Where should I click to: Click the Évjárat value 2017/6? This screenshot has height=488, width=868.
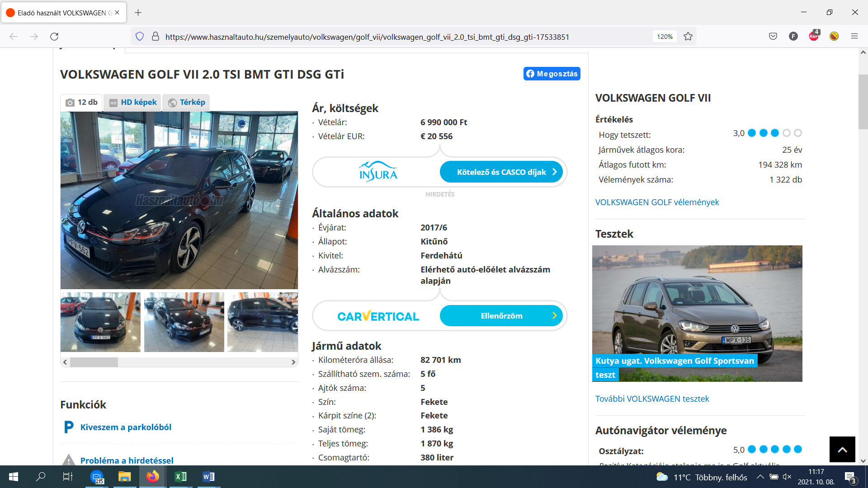point(434,227)
